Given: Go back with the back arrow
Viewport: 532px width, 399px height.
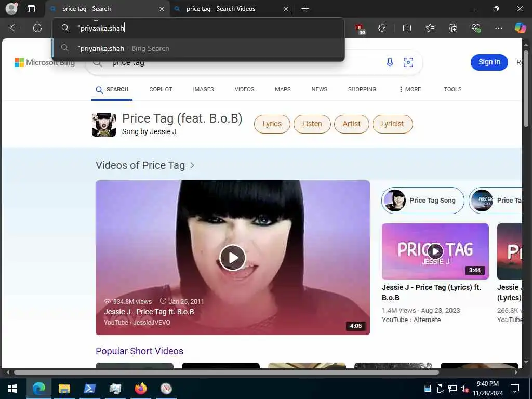Looking at the screenshot, I should [x=14, y=28].
